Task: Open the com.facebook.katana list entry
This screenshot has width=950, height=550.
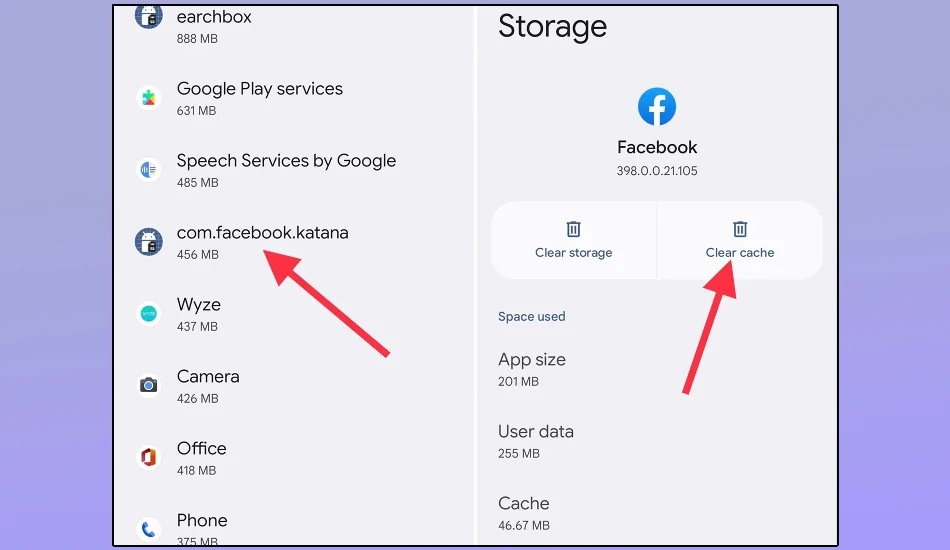Action: pyautogui.click(x=294, y=242)
